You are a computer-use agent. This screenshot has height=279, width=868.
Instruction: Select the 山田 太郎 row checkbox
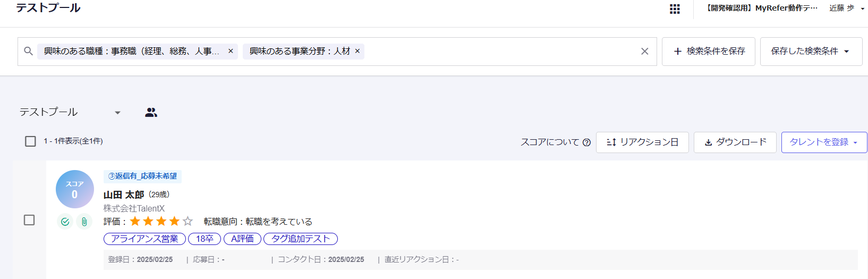coord(29,220)
